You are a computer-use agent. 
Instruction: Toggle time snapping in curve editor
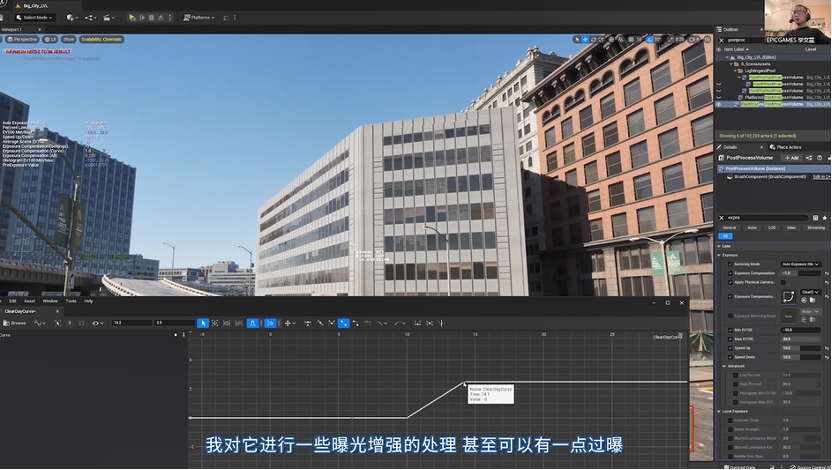coord(253,323)
